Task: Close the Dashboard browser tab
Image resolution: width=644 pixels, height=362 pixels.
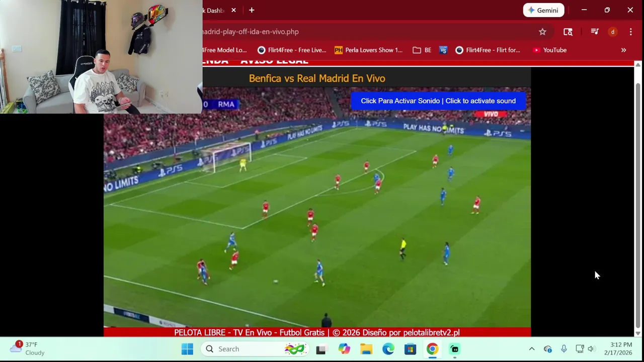Action: tap(233, 10)
